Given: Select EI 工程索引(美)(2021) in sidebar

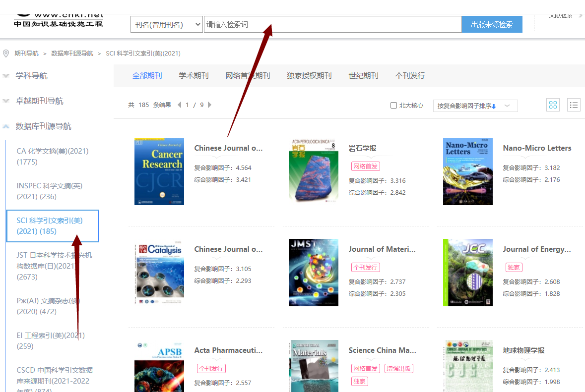Looking at the screenshot, I should click(51, 340).
